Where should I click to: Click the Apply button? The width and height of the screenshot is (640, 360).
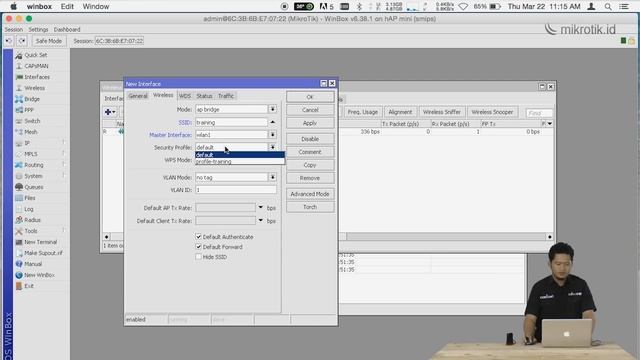pyautogui.click(x=310, y=123)
